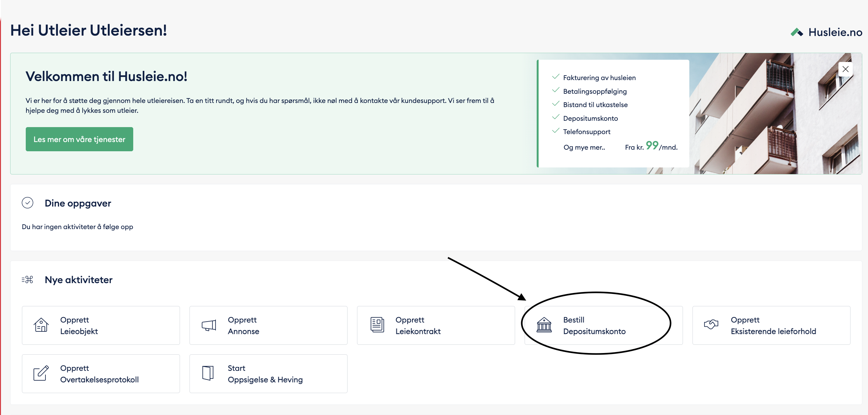The width and height of the screenshot is (868, 415).
Task: Choose the Opprett Leiekontrakt text label
Action: [x=418, y=325]
